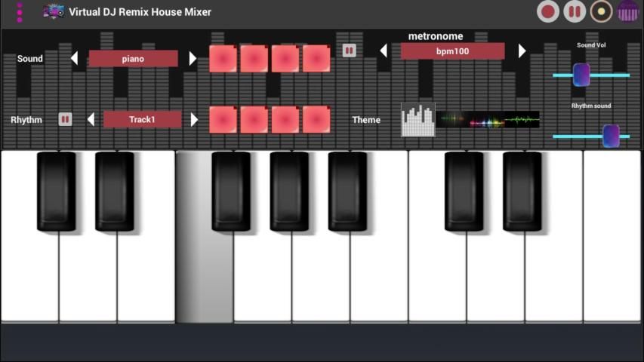Click the Sound Vol slider handle
The width and height of the screenshot is (644, 362).
[x=581, y=75]
